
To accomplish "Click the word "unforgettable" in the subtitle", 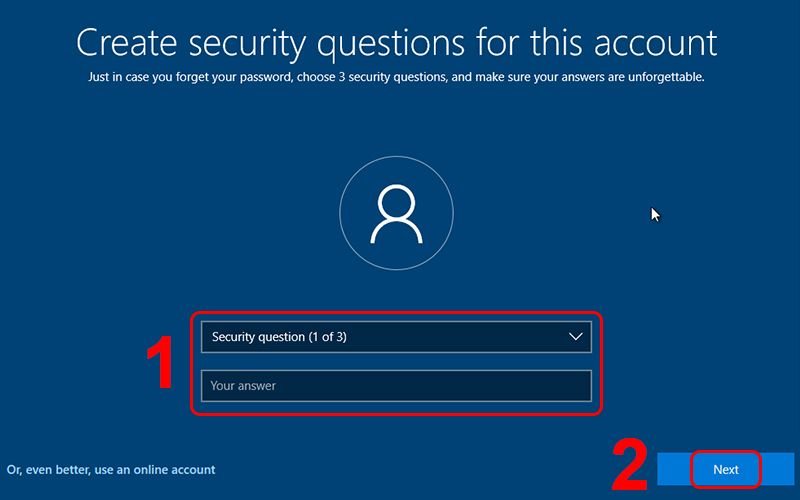I will point(665,77).
